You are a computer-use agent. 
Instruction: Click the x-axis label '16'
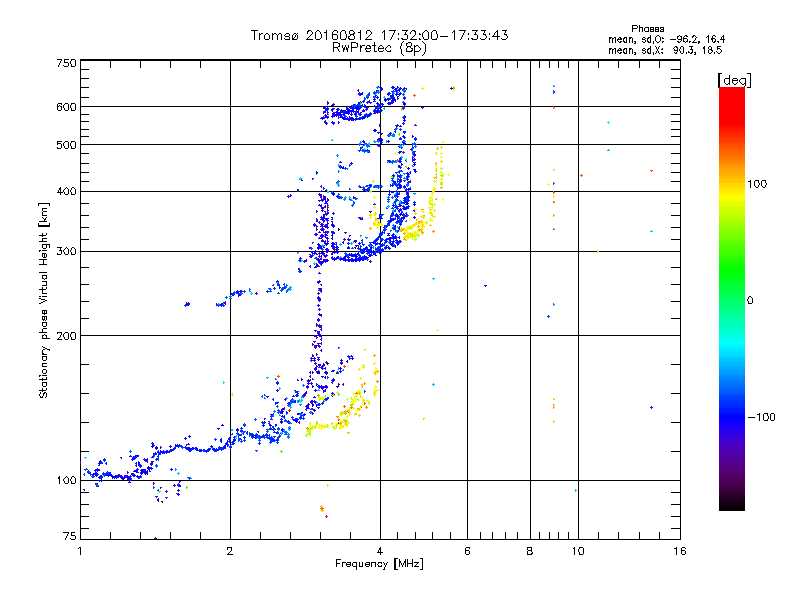[680, 551]
